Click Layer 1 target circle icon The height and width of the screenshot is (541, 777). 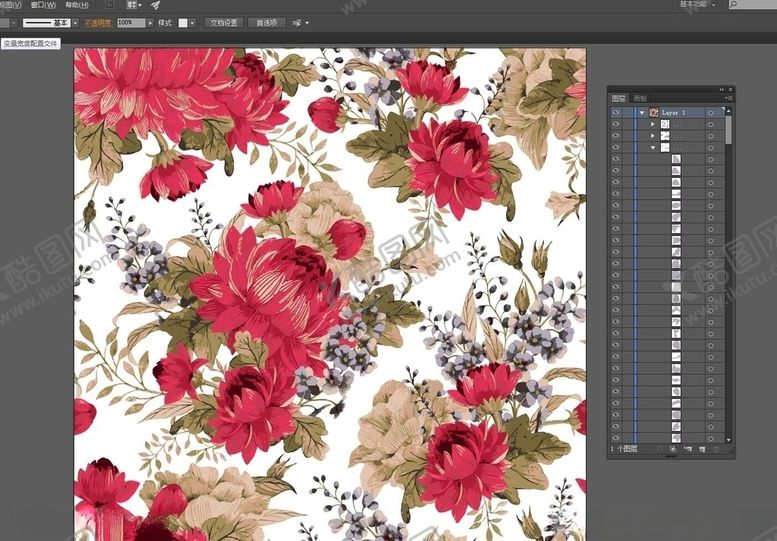[x=710, y=113]
